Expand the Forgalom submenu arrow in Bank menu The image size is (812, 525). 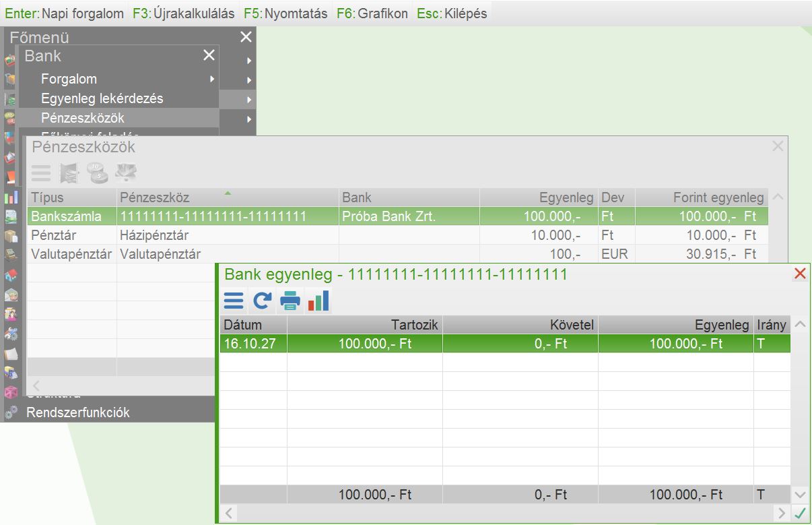[x=212, y=80]
